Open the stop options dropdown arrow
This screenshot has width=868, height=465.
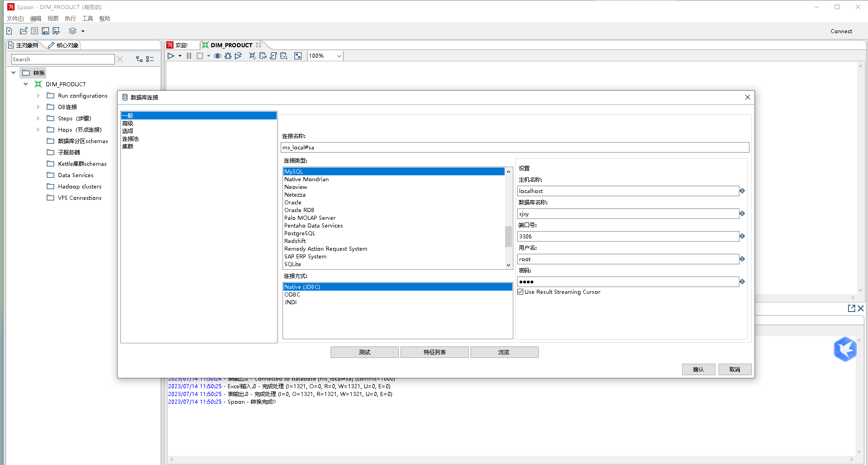pyautogui.click(x=208, y=56)
